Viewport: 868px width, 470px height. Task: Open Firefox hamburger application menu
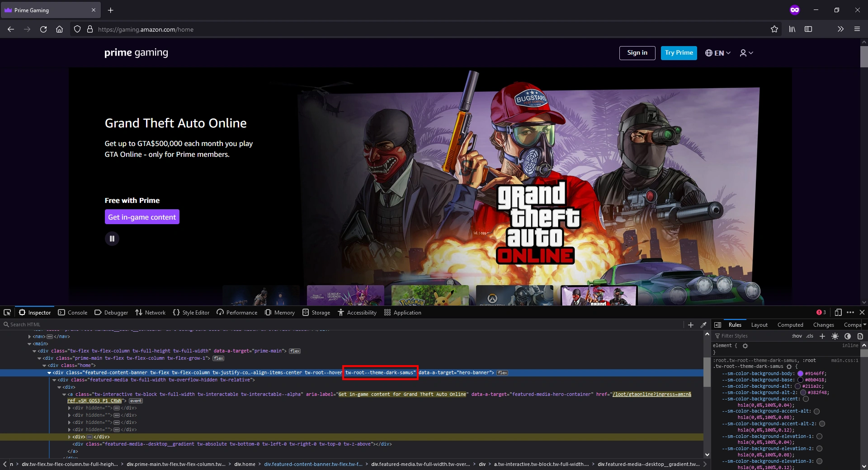(x=857, y=29)
